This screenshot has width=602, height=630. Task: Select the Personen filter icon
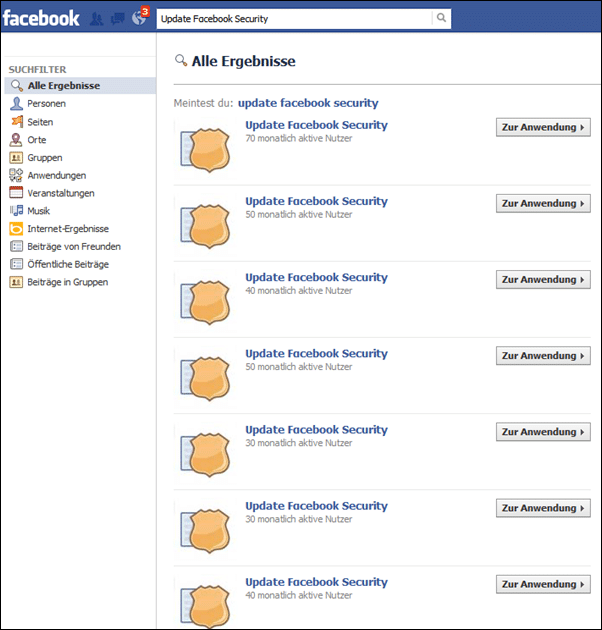point(16,104)
